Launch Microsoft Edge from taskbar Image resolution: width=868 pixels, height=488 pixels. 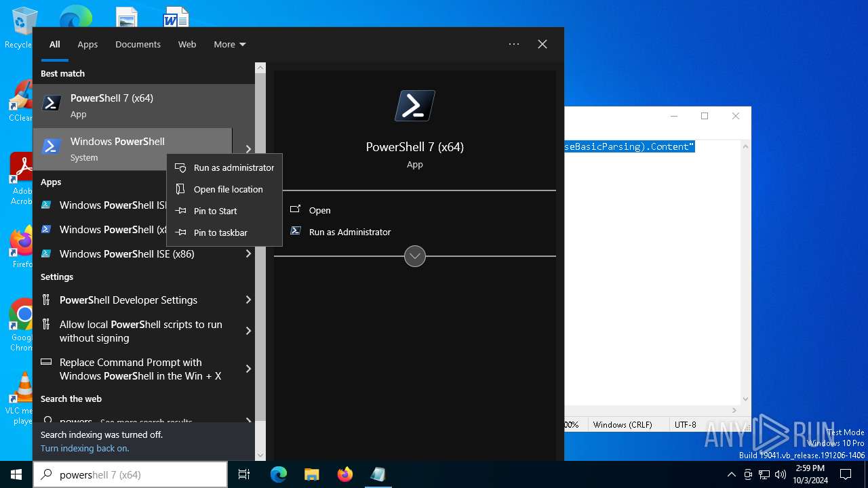tap(279, 474)
